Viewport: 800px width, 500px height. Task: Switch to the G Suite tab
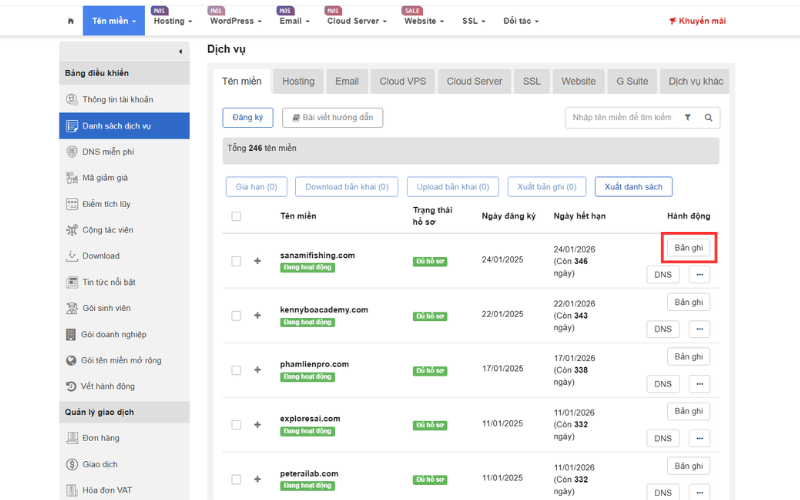[632, 82]
